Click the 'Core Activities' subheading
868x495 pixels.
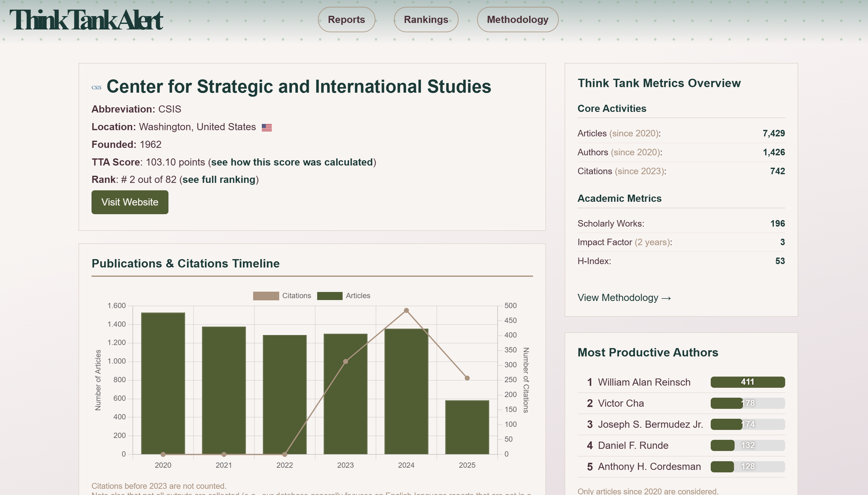tap(612, 108)
